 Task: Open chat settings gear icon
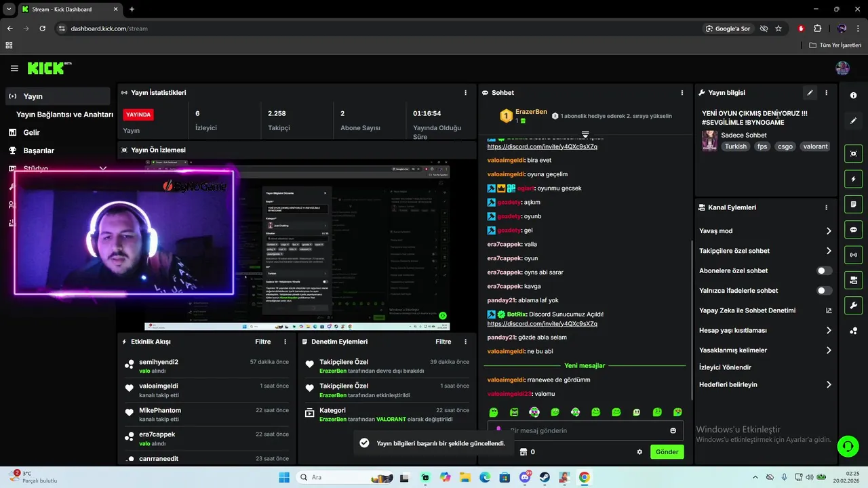(639, 452)
